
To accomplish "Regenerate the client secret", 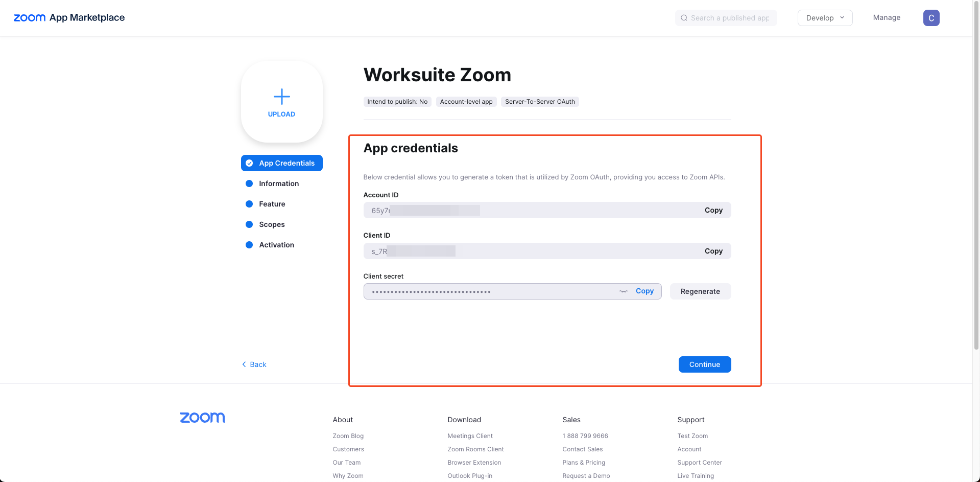I will [700, 291].
